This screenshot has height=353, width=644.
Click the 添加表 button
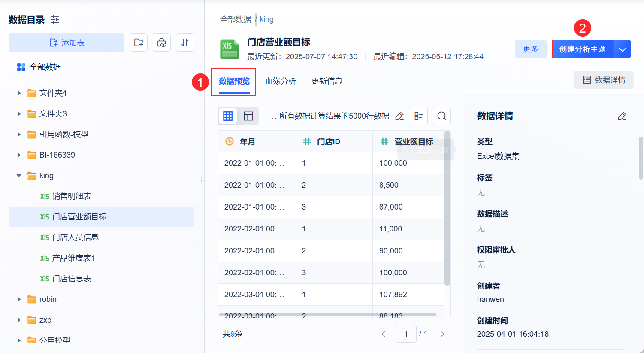pyautogui.click(x=67, y=43)
